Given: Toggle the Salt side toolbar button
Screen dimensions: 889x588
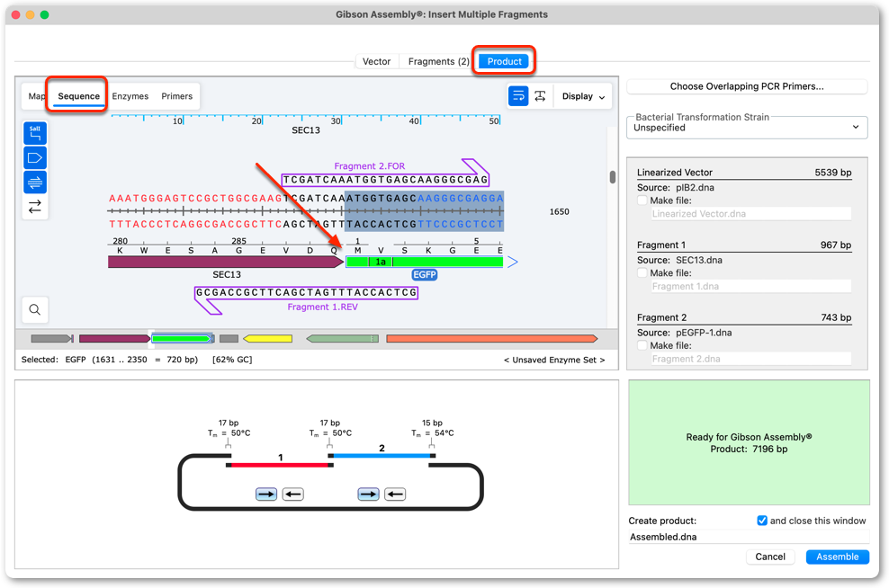Looking at the screenshot, I should pyautogui.click(x=34, y=133).
